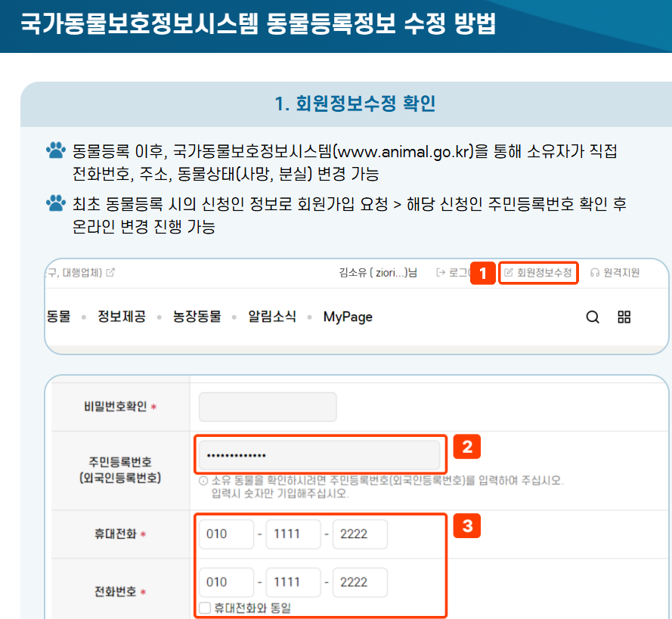The width and height of the screenshot is (672, 619).
Task: Click external link icon next to 대행업체
Action: [110, 272]
